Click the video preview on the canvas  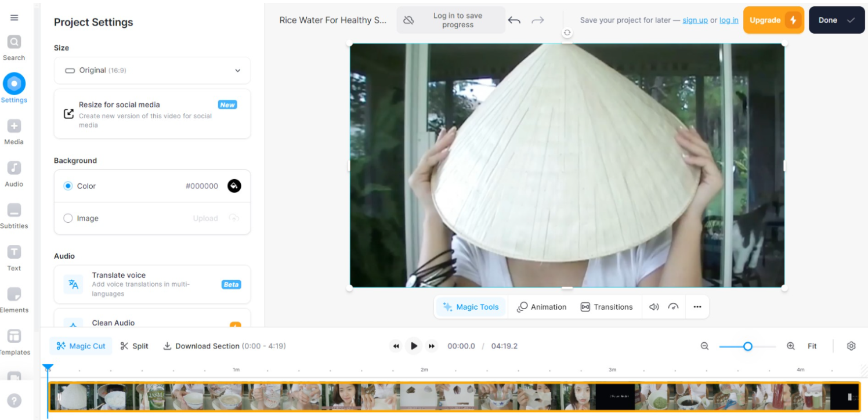click(567, 165)
